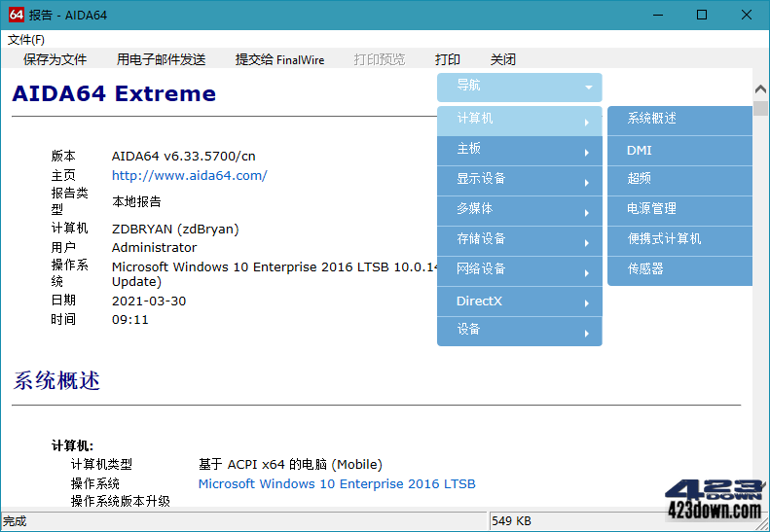
Task: Click the arrow beside 主板
Action: (x=587, y=153)
